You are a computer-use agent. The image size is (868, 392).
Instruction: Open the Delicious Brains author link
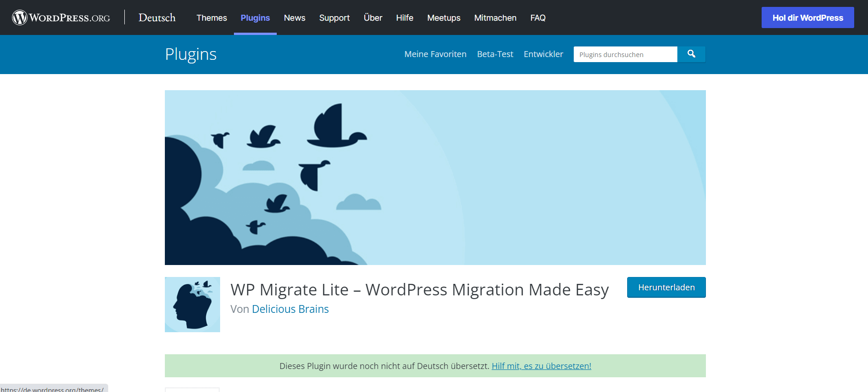tap(291, 309)
